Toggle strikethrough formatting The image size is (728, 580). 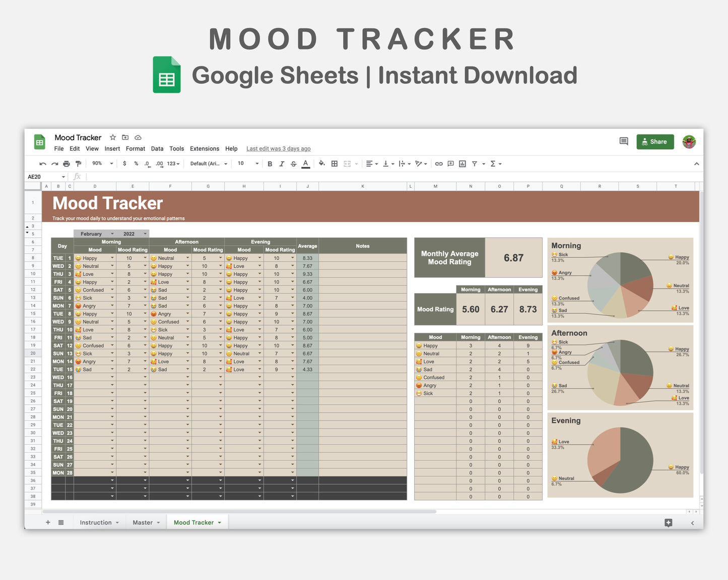tap(294, 163)
